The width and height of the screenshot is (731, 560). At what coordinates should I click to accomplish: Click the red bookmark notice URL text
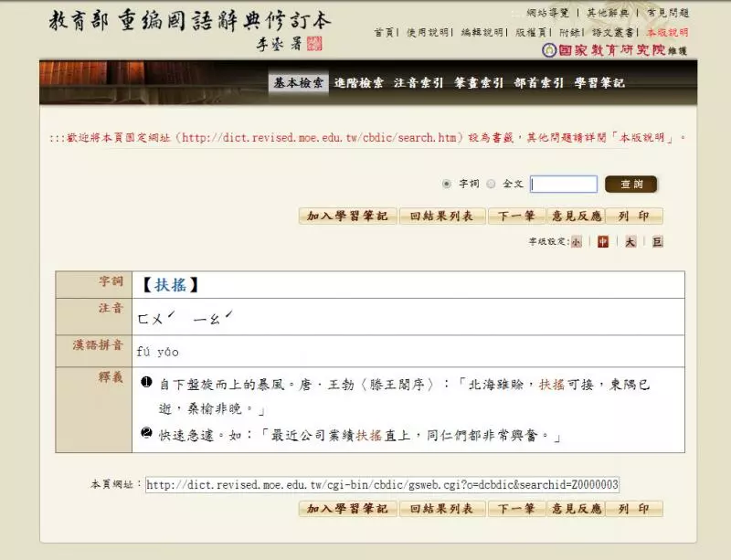[x=319, y=138]
